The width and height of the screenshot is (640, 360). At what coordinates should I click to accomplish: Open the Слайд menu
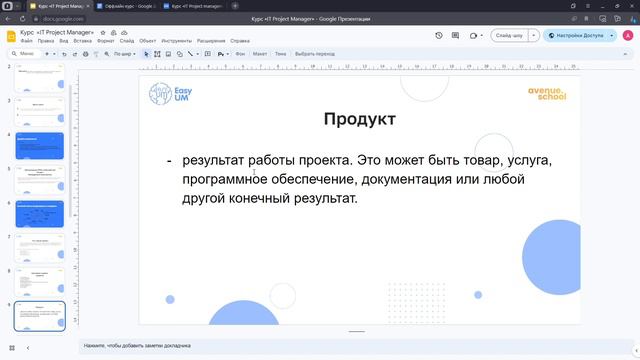[127, 41]
